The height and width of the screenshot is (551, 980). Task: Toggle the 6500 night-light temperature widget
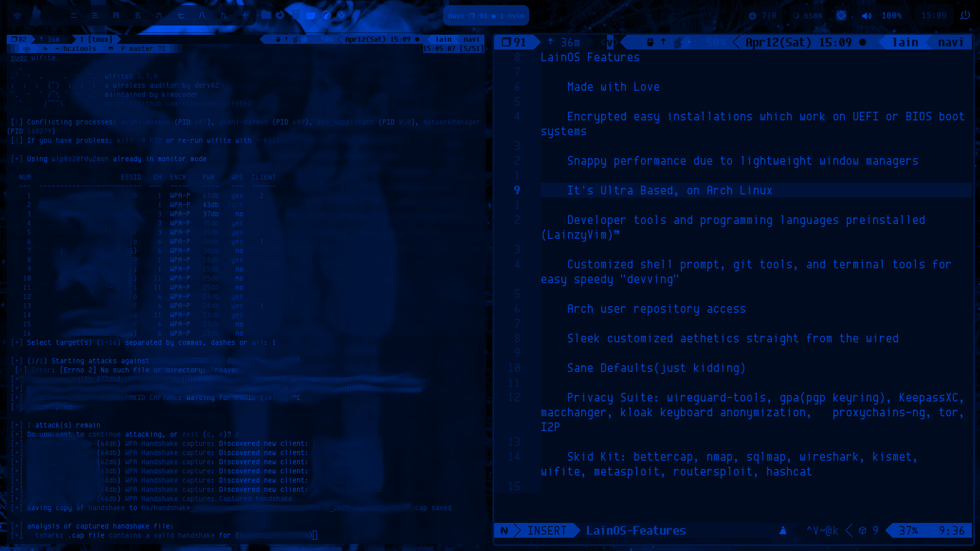(x=807, y=16)
